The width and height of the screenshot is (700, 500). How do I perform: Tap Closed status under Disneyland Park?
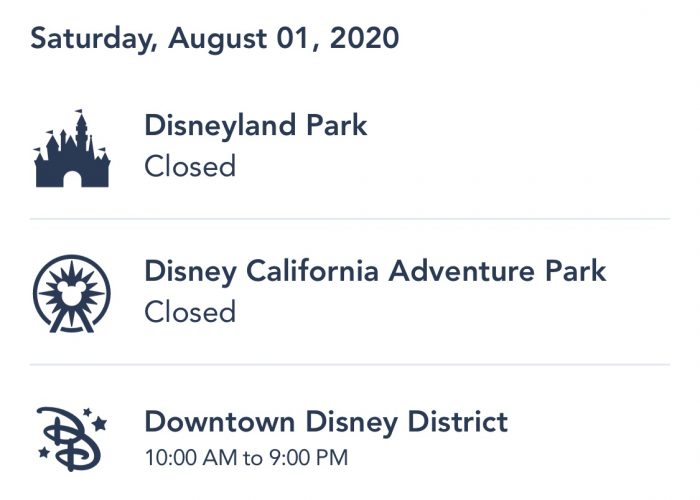click(190, 166)
